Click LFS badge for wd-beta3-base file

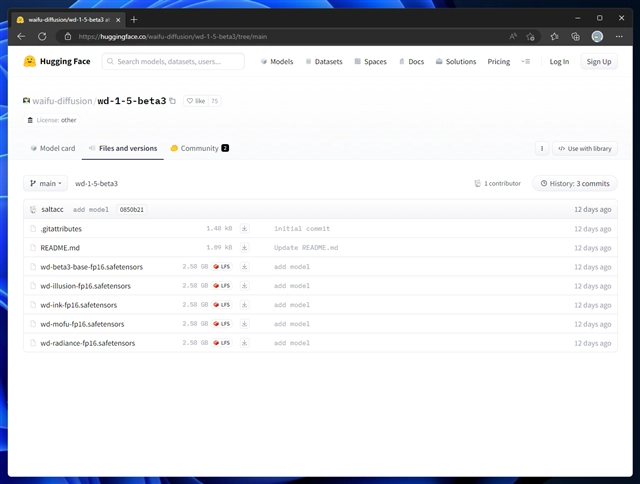click(x=222, y=266)
